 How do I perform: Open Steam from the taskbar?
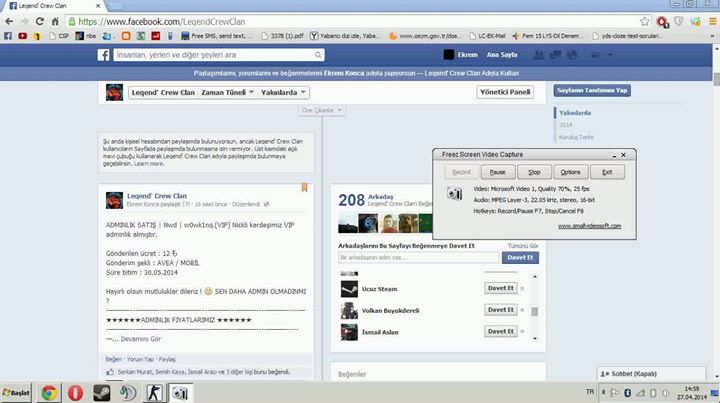click(x=101, y=393)
